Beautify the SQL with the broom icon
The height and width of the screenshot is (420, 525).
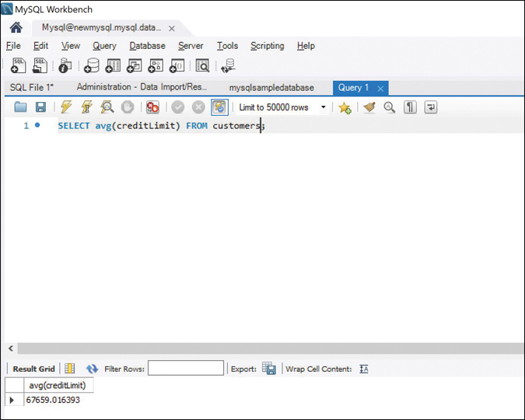369,107
